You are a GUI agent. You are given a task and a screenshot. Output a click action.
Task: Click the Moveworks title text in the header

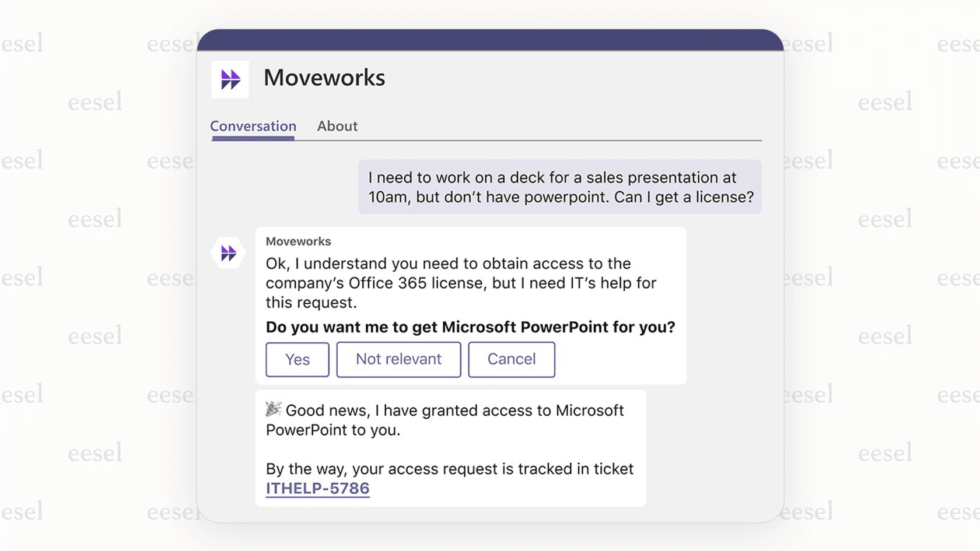324,78
